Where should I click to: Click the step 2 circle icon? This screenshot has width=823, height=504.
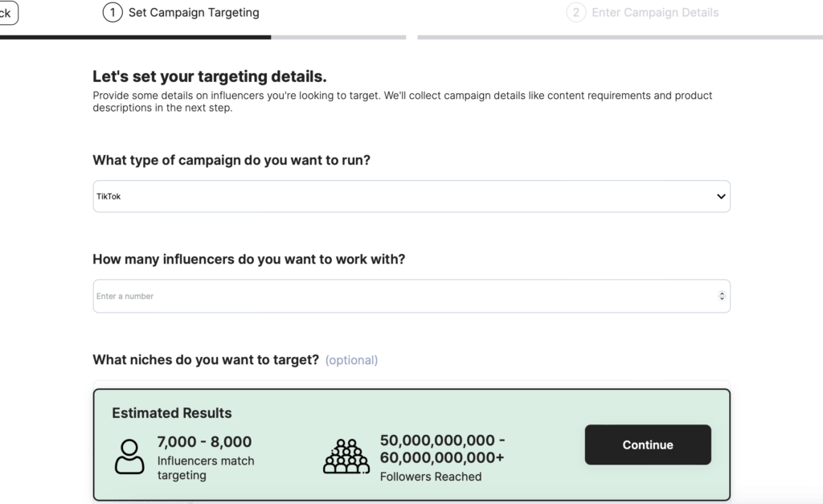tap(575, 12)
